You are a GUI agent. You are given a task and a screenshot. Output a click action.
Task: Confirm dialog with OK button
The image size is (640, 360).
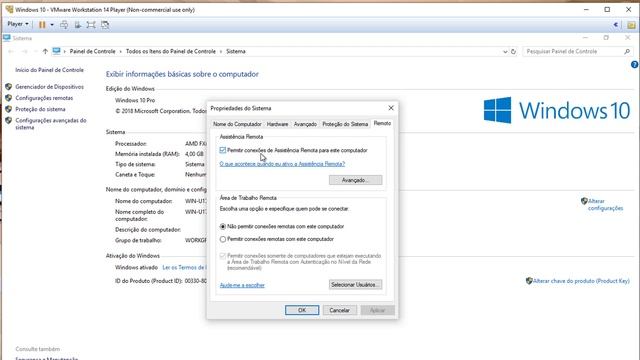[302, 310]
